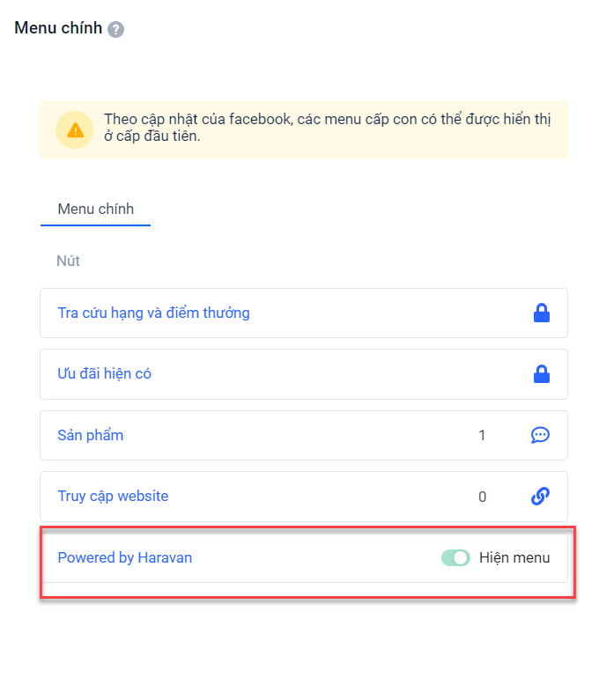The image size is (599, 700).
Task: Click chain link icon for Truy cập website
Action: 540,497
